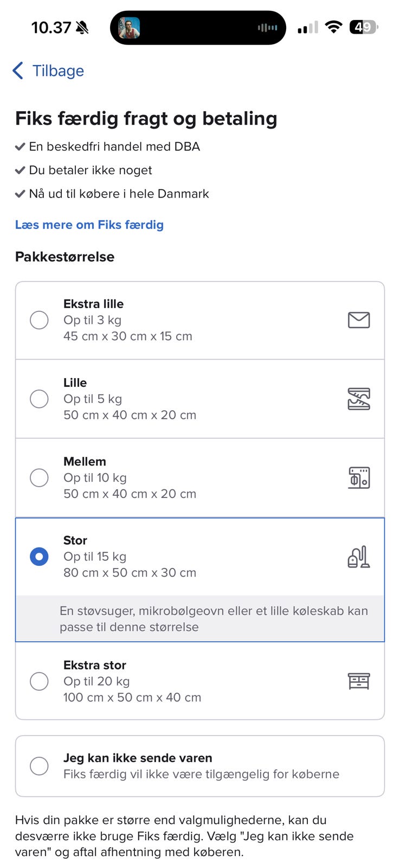The height and width of the screenshot is (868, 400).
Task: Select the Ekstra stor radio button
Action: (39, 681)
